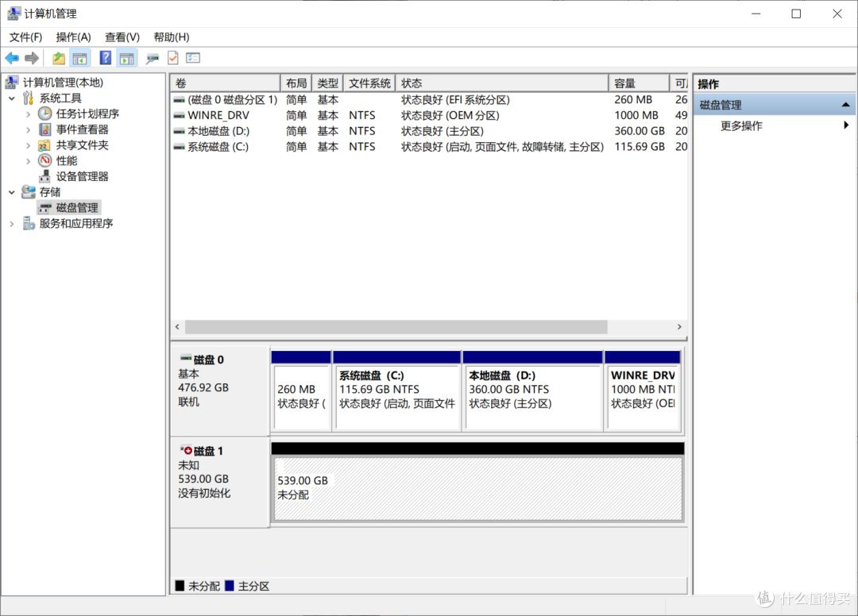Image resolution: width=858 pixels, height=616 pixels.
Task: Select the 服务和应用程序 icon in the tree
Action: click(x=29, y=224)
